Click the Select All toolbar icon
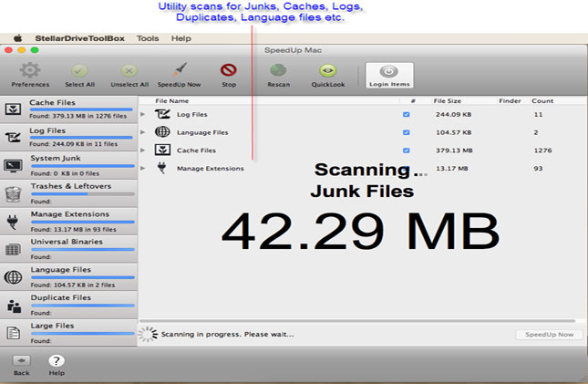Viewport: 588px width, 384px height. point(79,70)
